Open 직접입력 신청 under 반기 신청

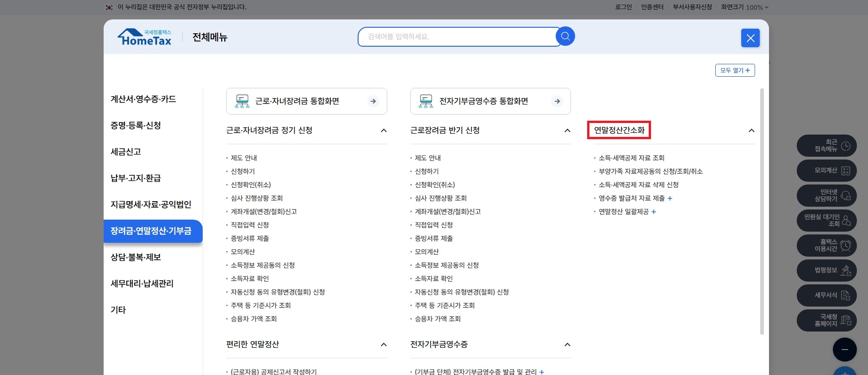pos(434,225)
